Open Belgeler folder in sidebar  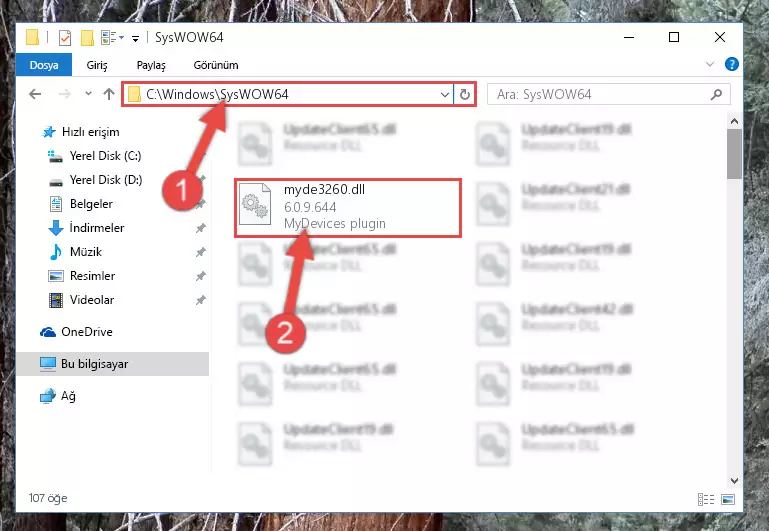(91, 204)
